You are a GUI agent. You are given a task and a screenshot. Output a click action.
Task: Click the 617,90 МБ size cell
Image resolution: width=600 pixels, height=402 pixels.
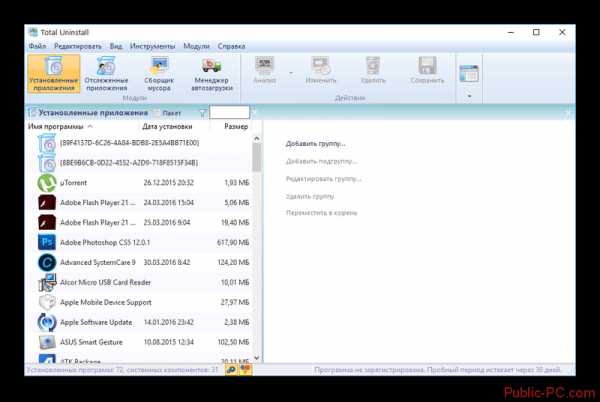[233, 243]
